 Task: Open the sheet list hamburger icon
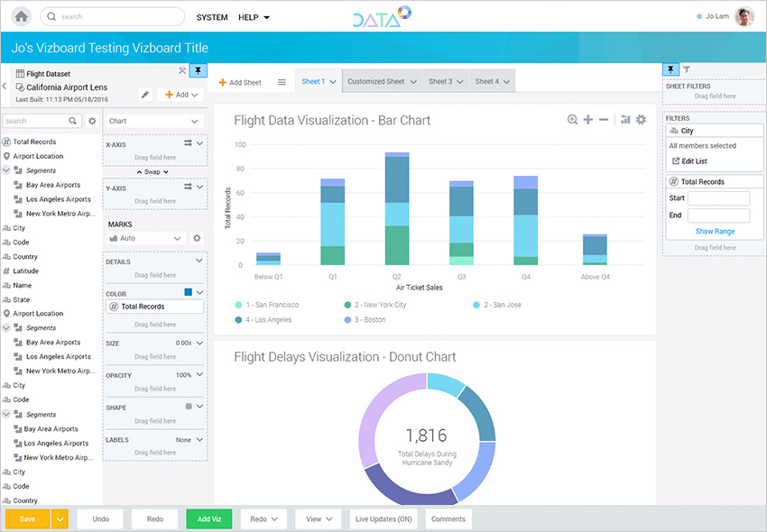(x=282, y=82)
